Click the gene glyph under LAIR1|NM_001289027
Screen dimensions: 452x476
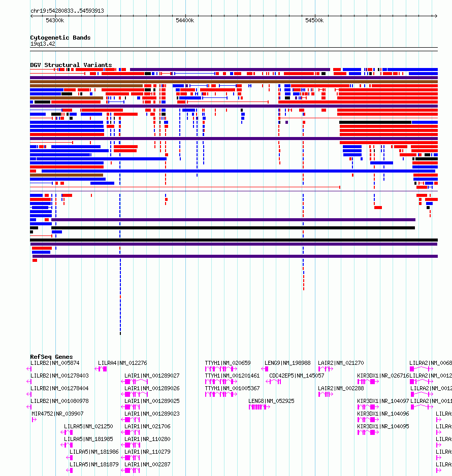[x=134, y=382]
